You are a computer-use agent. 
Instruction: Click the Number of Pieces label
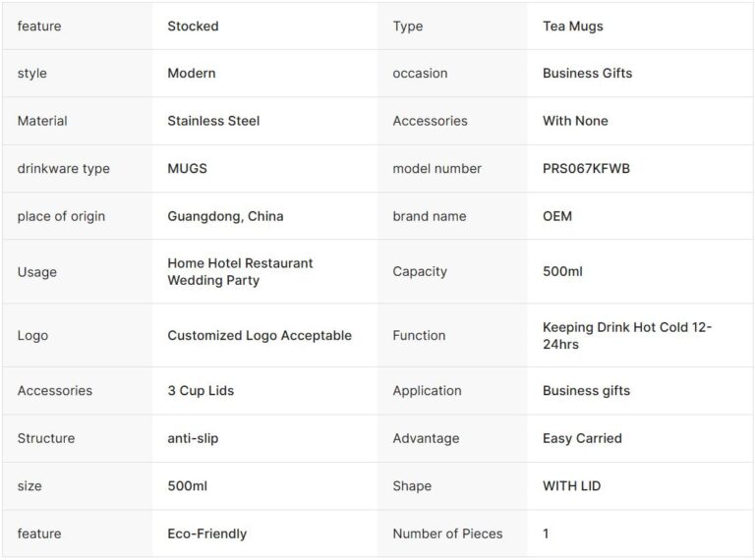[x=447, y=533]
